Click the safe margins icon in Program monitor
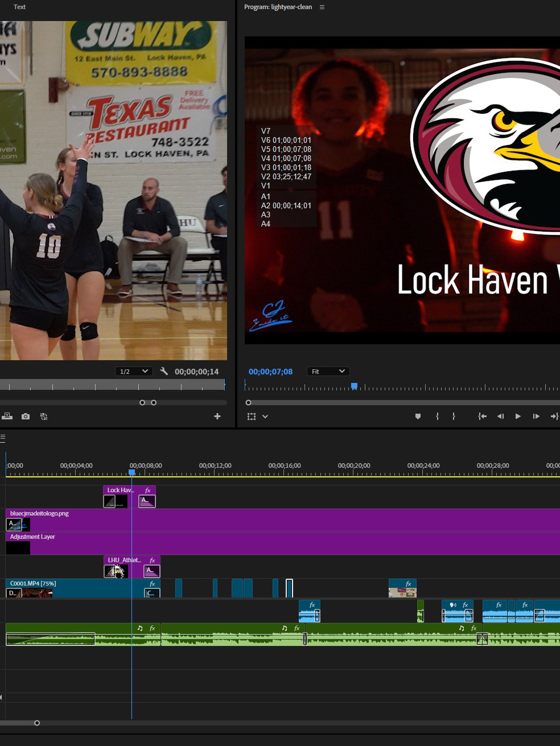 (252, 417)
